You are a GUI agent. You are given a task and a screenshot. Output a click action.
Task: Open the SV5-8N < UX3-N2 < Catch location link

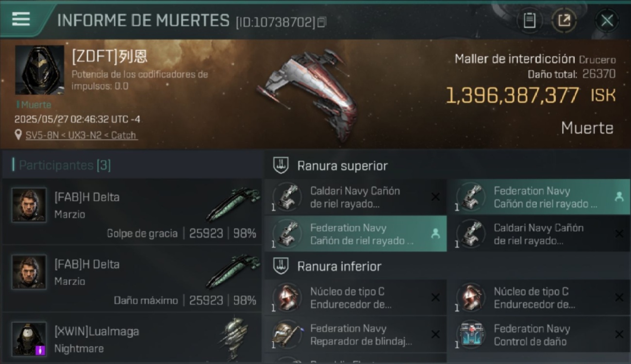coord(82,135)
